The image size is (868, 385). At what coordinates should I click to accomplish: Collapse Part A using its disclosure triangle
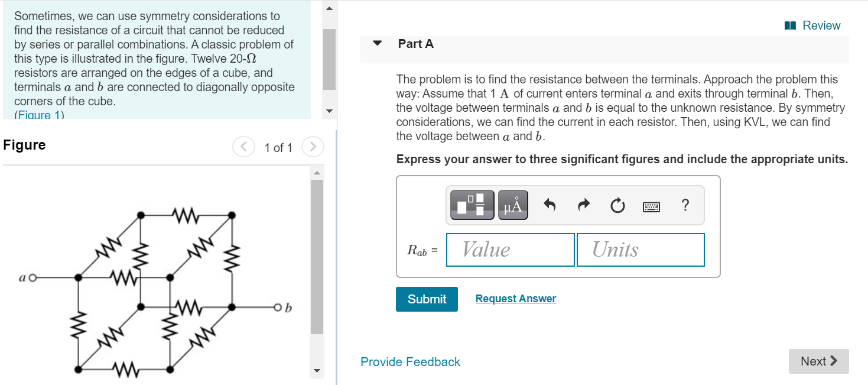tap(376, 43)
